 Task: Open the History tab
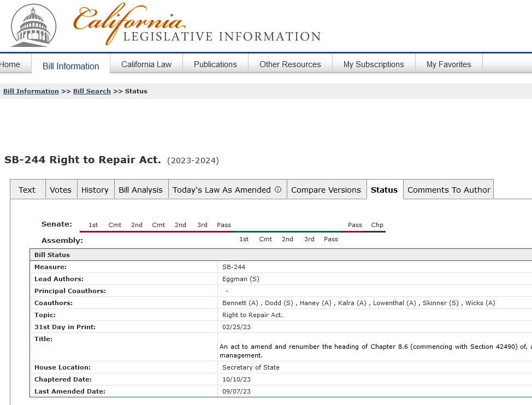pyautogui.click(x=95, y=190)
